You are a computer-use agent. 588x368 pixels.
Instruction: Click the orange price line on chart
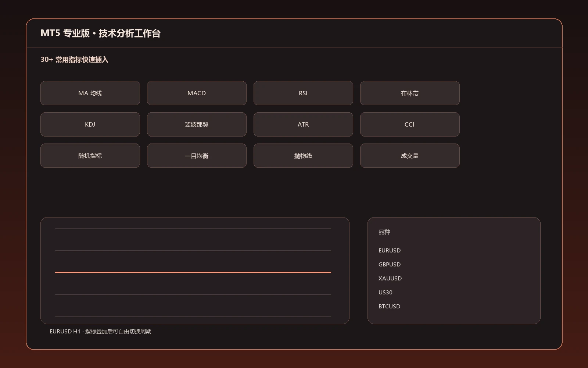tap(193, 272)
